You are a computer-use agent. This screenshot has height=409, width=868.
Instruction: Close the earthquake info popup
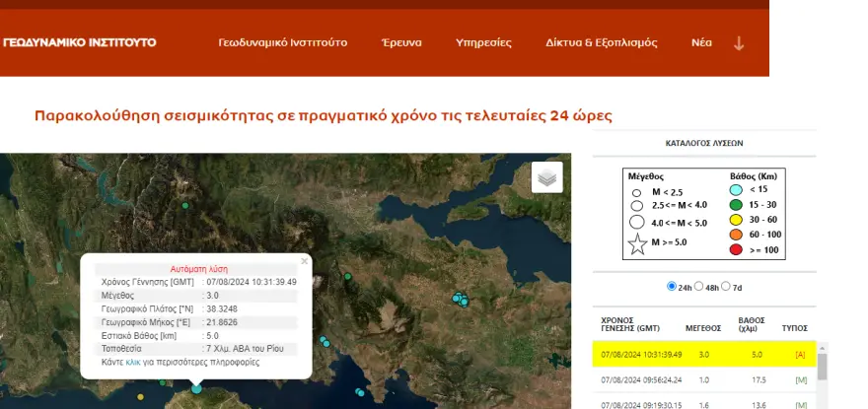click(x=304, y=261)
